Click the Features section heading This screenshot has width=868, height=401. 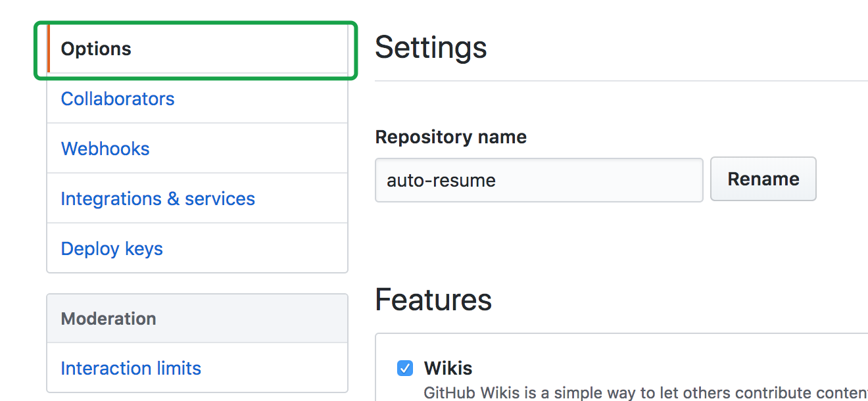pos(433,300)
